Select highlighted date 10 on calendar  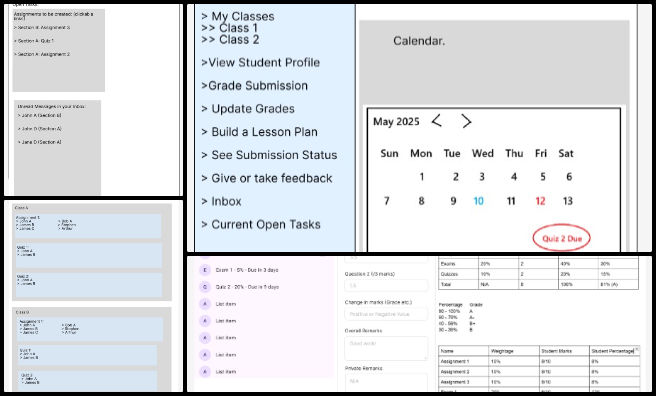479,201
